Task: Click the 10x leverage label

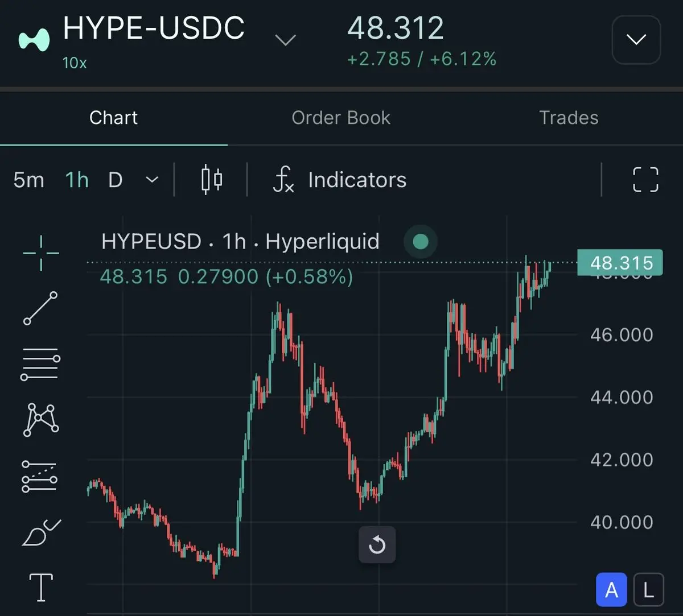Action: tap(75, 63)
